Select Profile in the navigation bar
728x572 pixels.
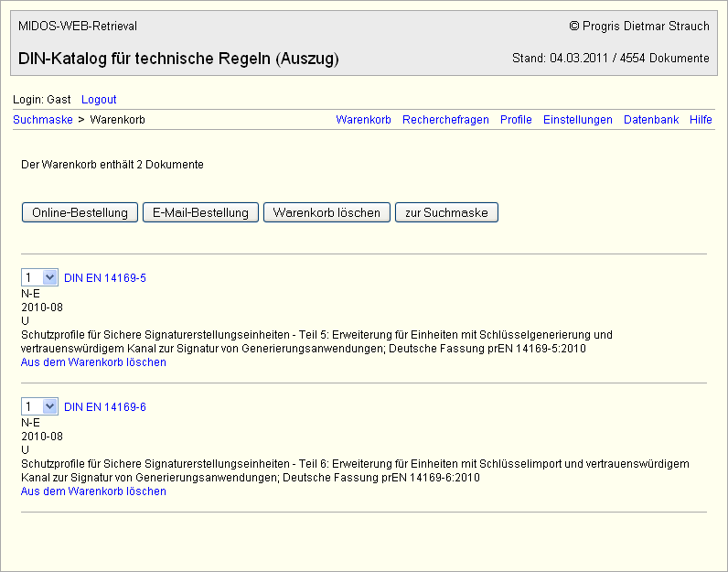[x=516, y=120]
